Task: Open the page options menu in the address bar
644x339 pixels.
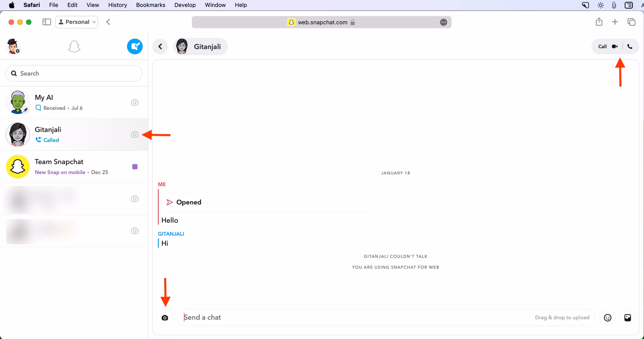Action: (443, 22)
